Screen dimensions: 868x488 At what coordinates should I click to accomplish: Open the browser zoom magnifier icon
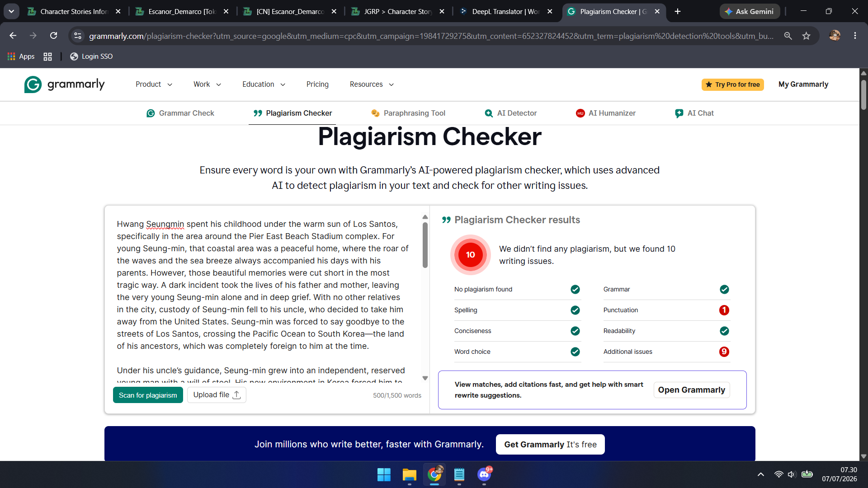tap(788, 36)
